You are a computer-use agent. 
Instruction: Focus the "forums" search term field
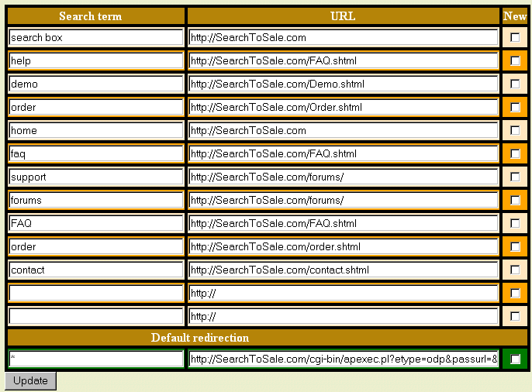[x=96, y=200]
